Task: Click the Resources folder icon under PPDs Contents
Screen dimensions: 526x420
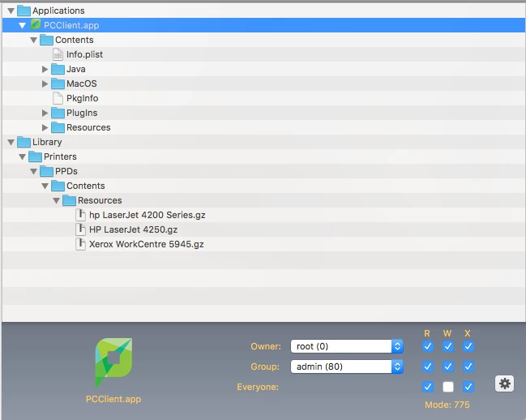Action: tap(69, 200)
